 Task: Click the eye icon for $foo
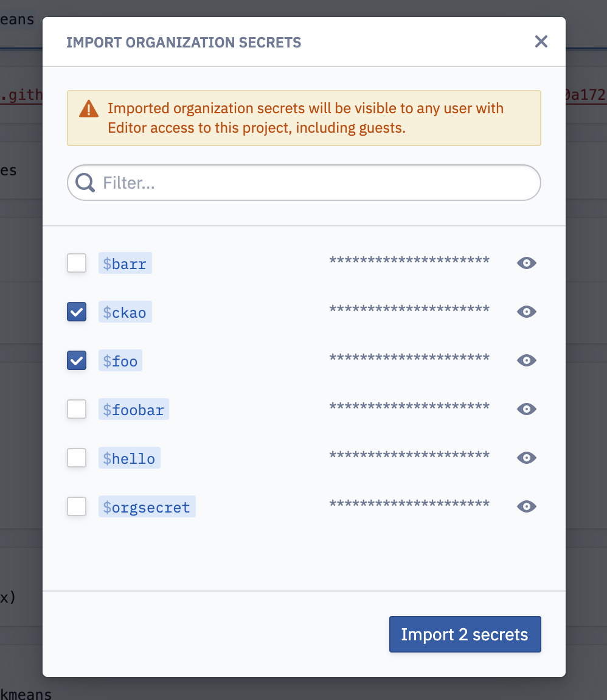526,360
